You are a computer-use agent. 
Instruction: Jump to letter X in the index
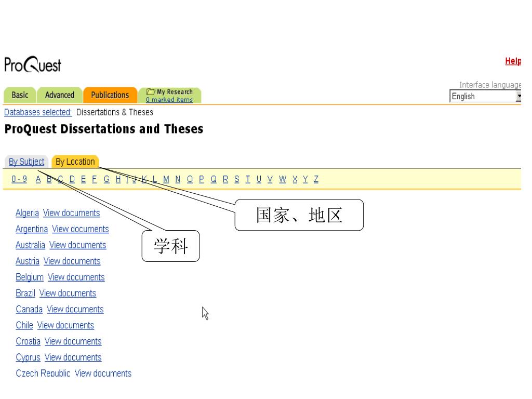[x=295, y=179]
